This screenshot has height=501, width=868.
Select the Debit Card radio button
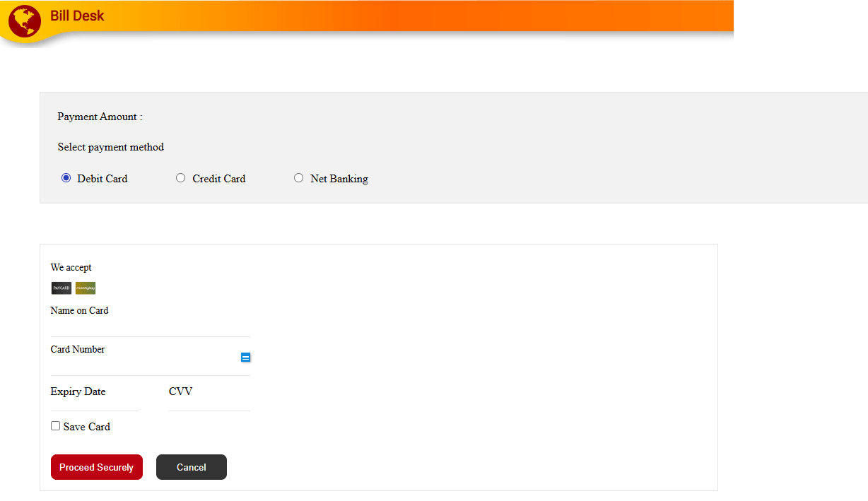click(66, 178)
